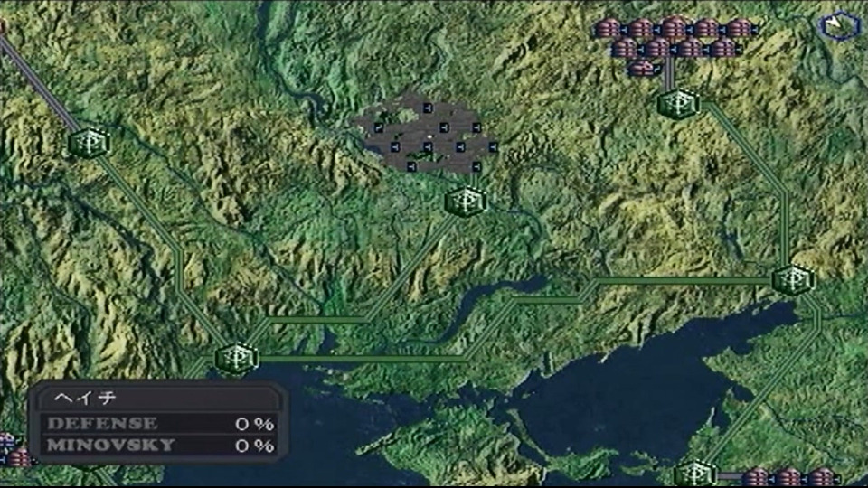Select the base node nearest the ヘイチ info panel
The width and height of the screenshot is (868, 488).
236,358
